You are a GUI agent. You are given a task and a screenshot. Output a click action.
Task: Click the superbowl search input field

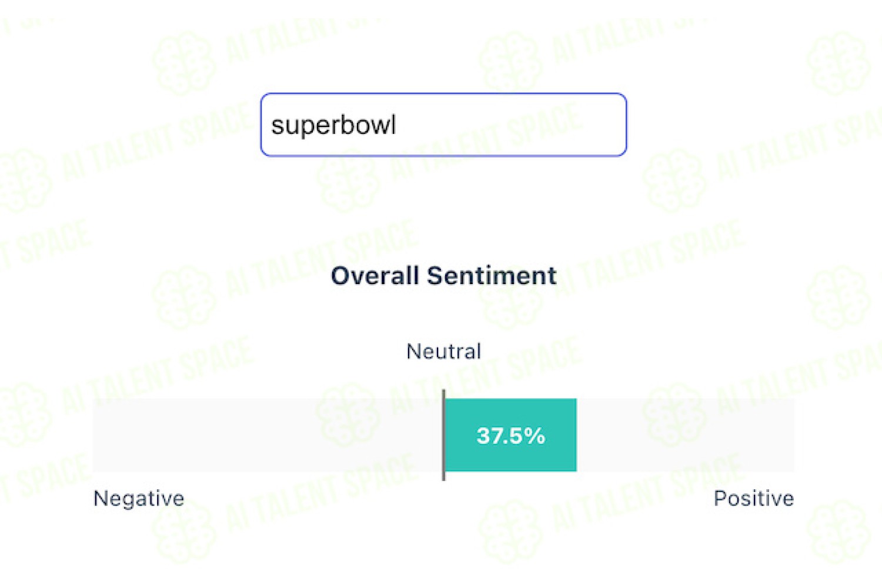click(x=443, y=125)
